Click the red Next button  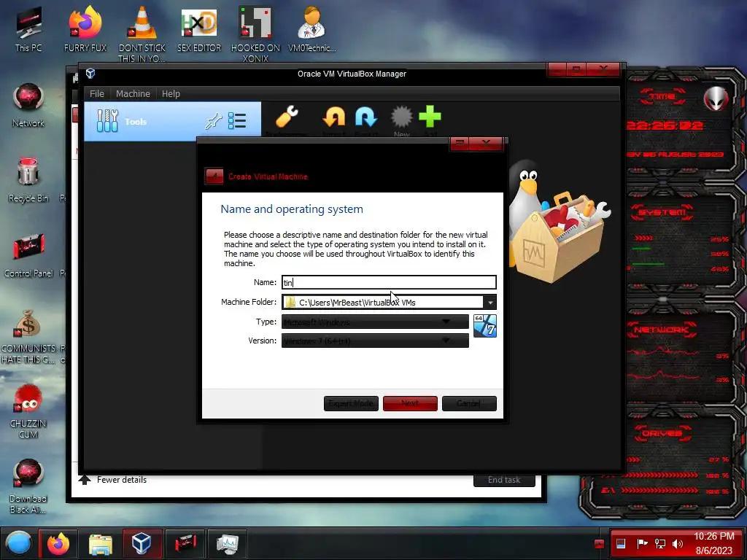pos(410,403)
